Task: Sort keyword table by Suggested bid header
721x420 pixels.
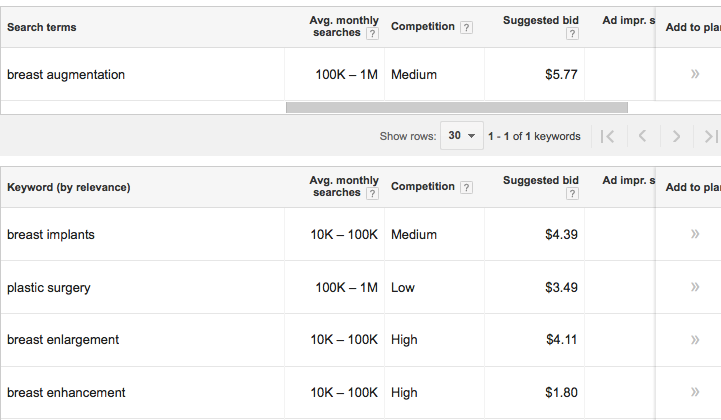Action: pyautogui.click(x=541, y=180)
